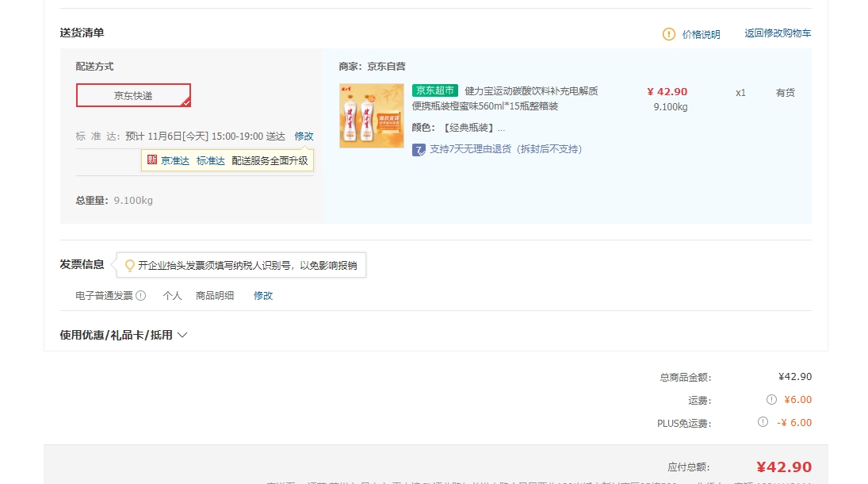
Task: Click the 有货 stock status text
Action: coord(785,93)
